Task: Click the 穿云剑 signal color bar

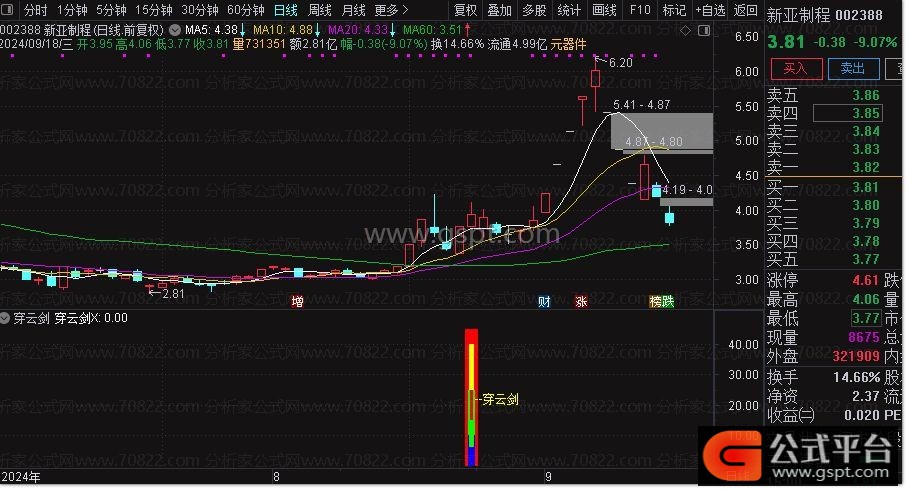Action: tap(471, 397)
